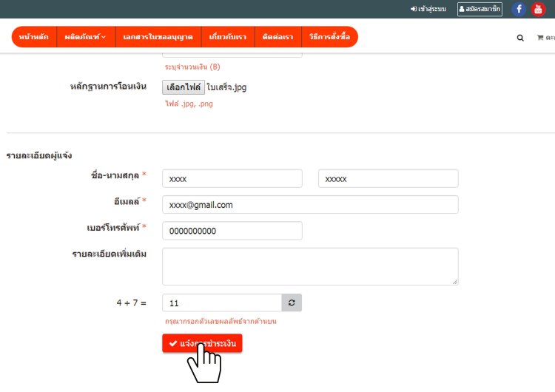Focus the first name field containing xxxx

[232, 179]
